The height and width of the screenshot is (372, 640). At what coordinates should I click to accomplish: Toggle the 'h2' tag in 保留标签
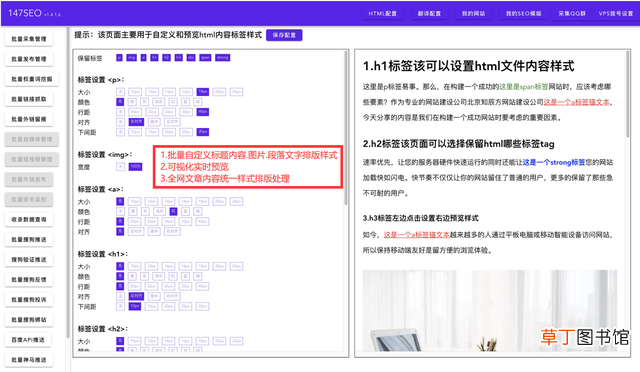[166, 58]
